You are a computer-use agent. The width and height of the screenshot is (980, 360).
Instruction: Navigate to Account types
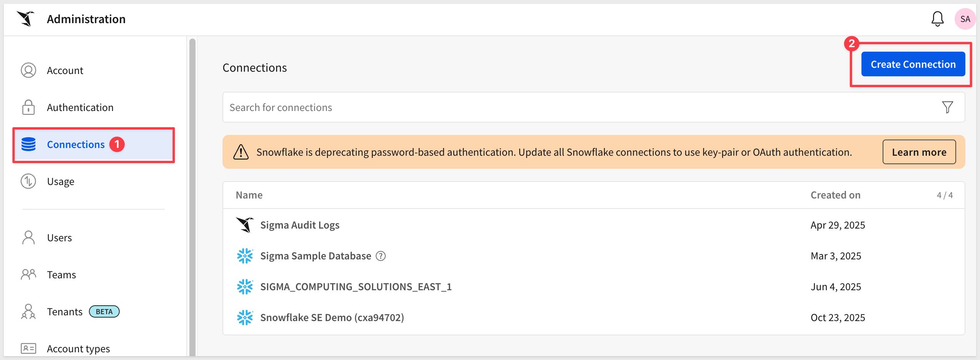pos(78,349)
